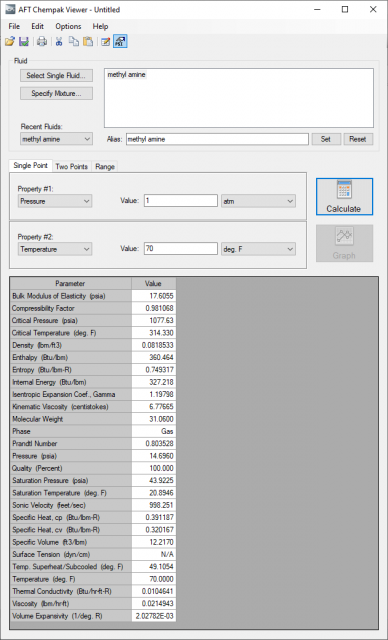Viewport: 388px width, 640px height.
Task: Click the Copy toolbar icon
Action: 73,41
